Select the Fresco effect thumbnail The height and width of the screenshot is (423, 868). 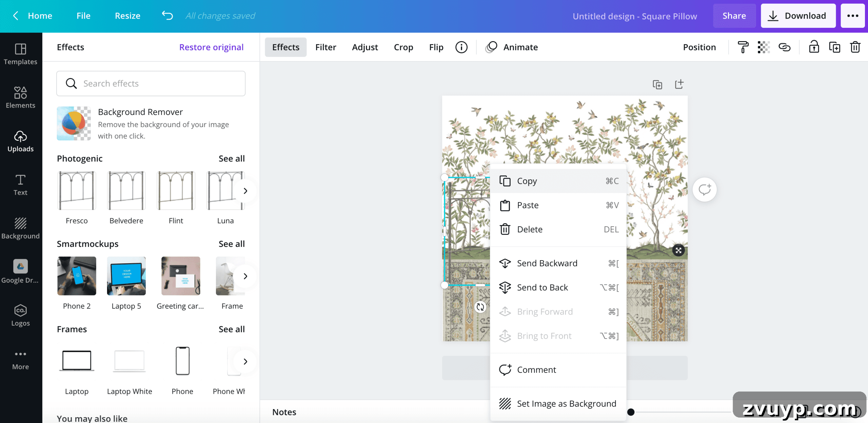coord(77,191)
